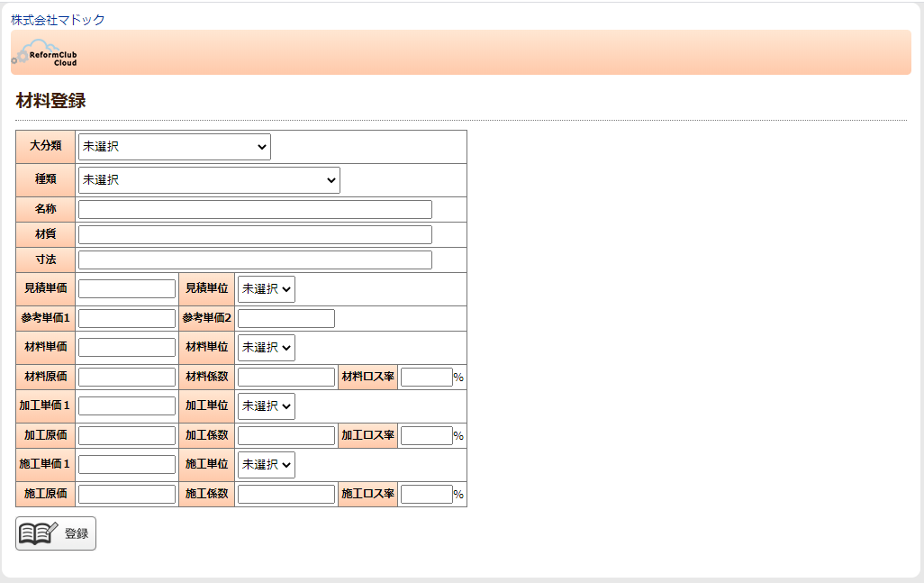Open the 施工単位 dropdown
924x583 pixels.
click(x=266, y=465)
